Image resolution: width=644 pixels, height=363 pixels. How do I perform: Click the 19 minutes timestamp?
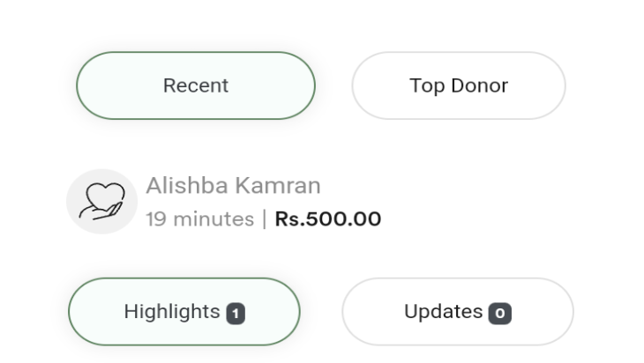[200, 219]
